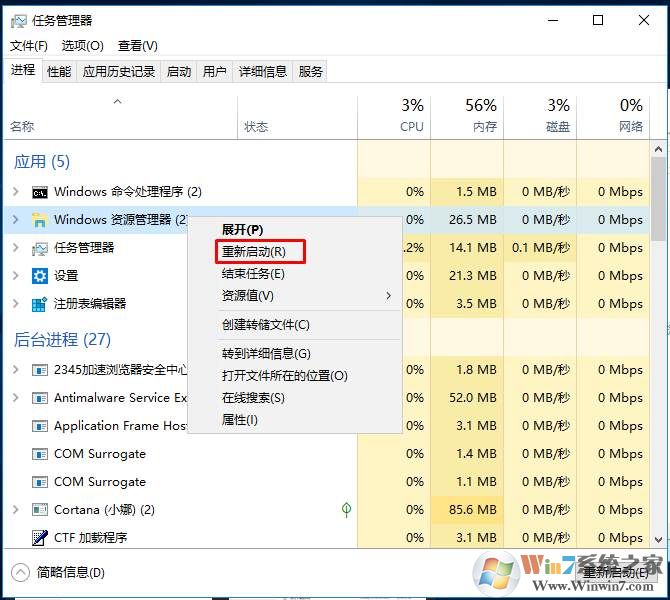The height and width of the screenshot is (600, 670).
Task: Switch to the 启动 tab
Action: (x=179, y=71)
